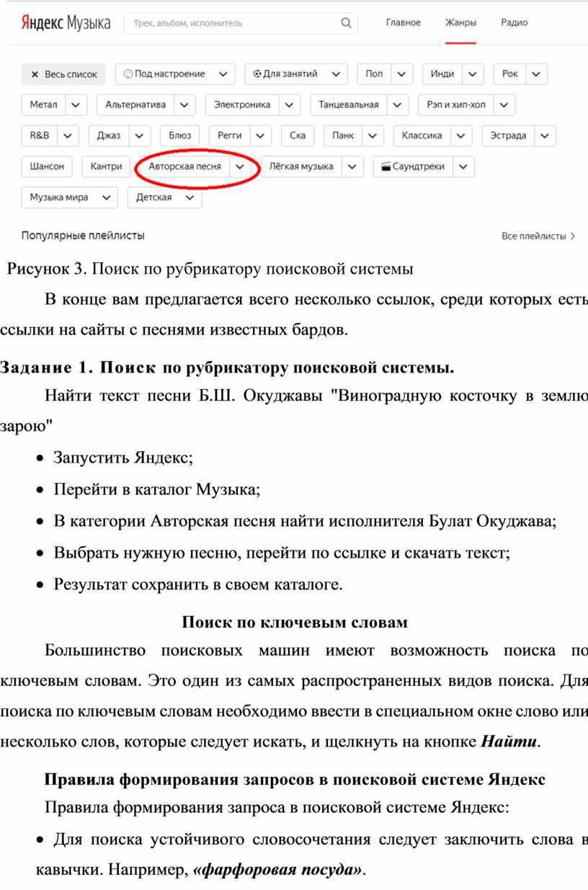This screenshot has width=588, height=890.
Task: Switch to the Жанры tab
Action: 460,23
